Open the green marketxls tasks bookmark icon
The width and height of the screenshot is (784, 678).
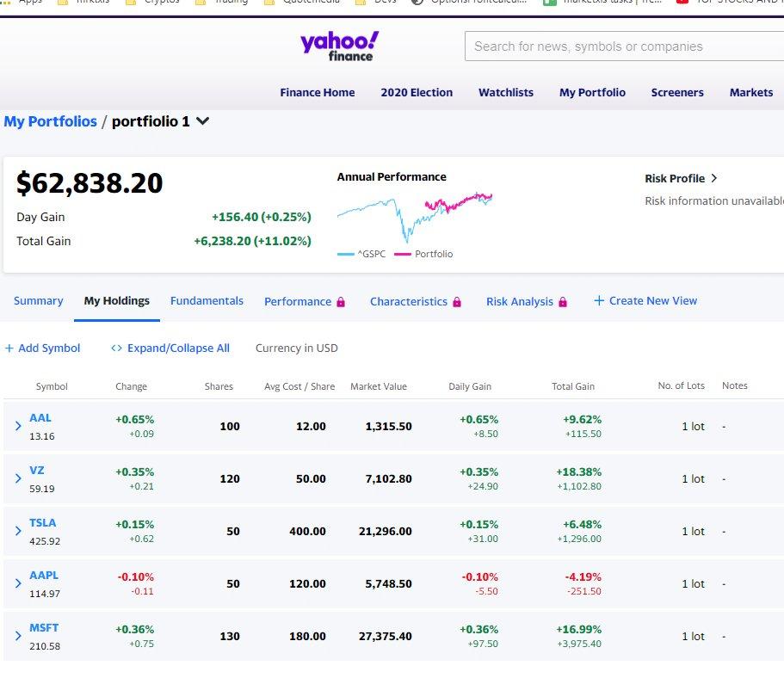click(x=548, y=3)
